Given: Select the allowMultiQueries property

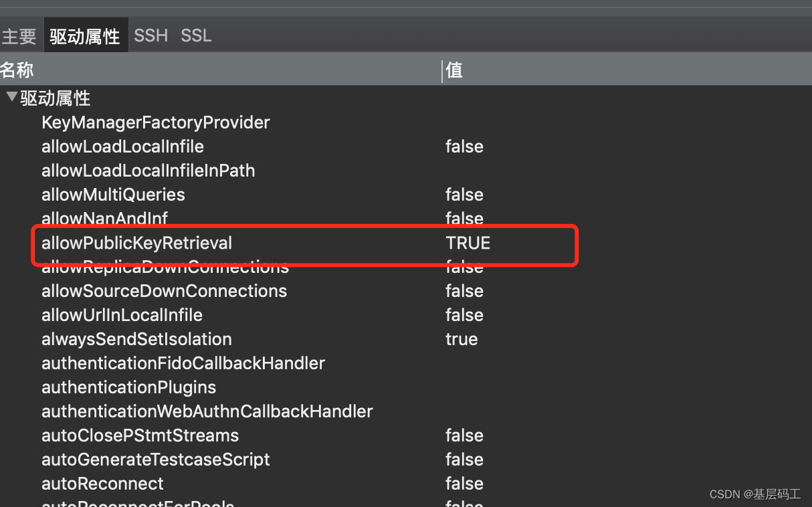Looking at the screenshot, I should point(113,195).
